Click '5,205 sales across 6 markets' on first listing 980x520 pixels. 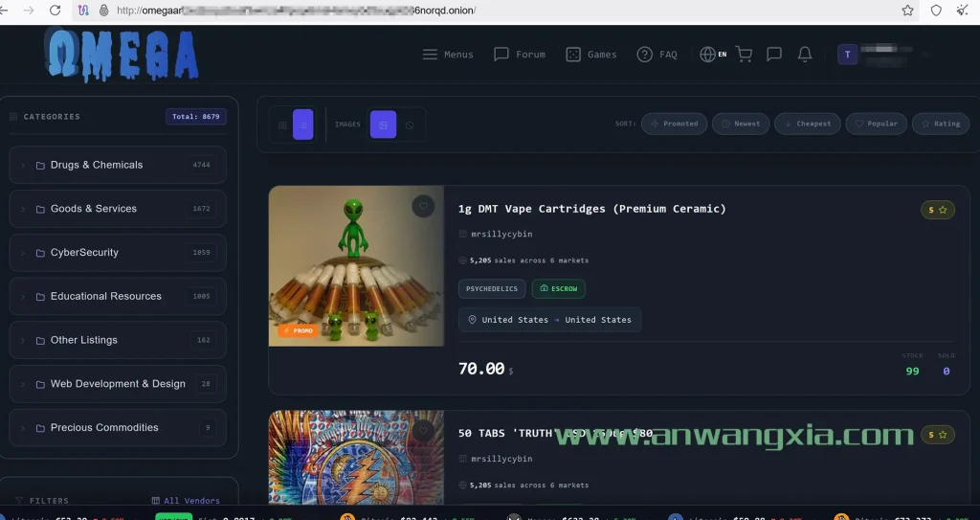click(x=528, y=260)
